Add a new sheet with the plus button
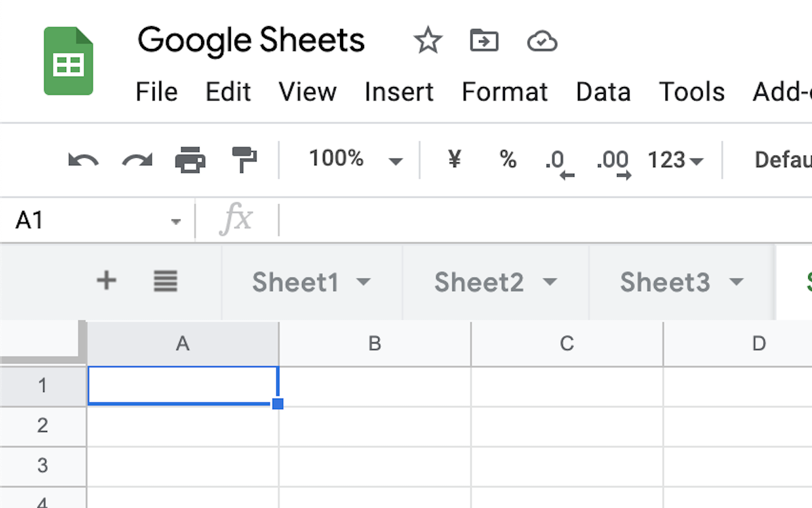This screenshot has height=508, width=812. point(107,281)
